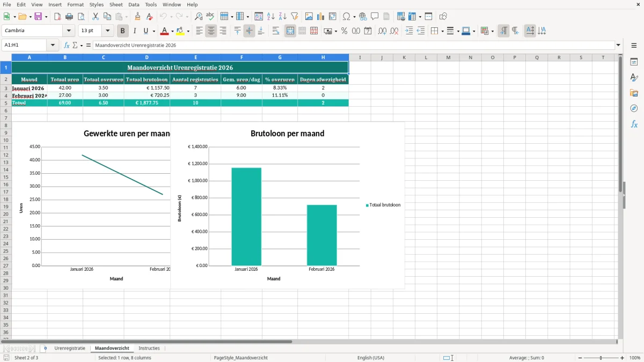644x362 pixels.
Task: Click the 100% zoom level
Action: pos(635,358)
